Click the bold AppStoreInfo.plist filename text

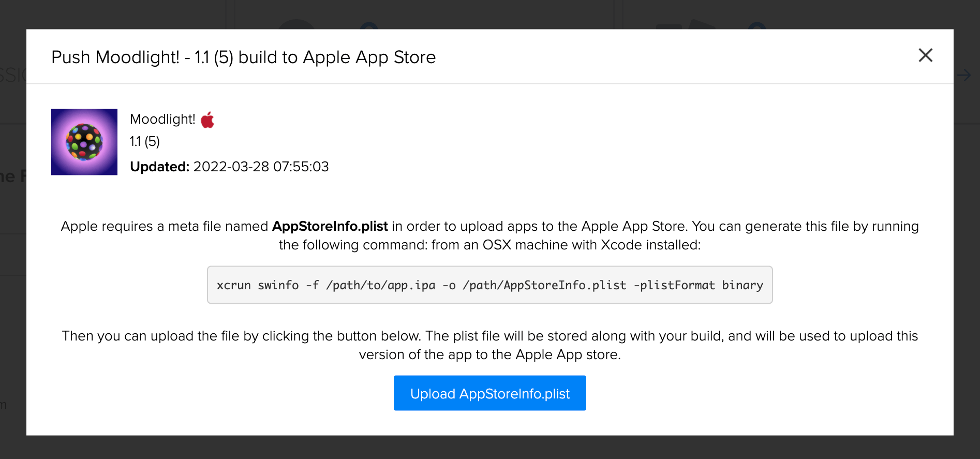pyautogui.click(x=330, y=226)
